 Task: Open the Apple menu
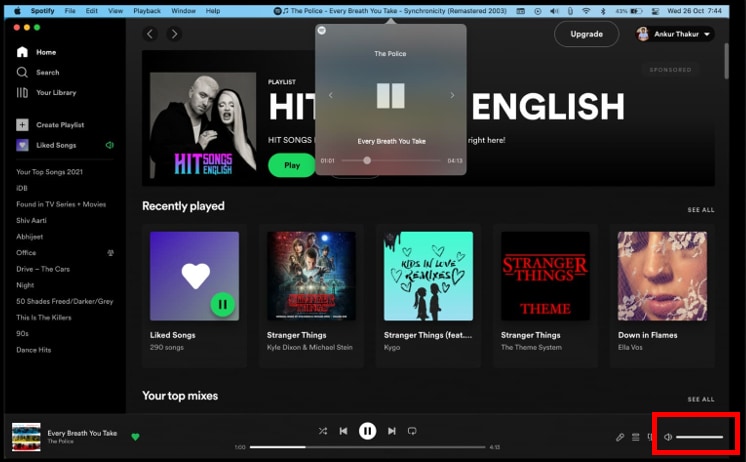click(18, 10)
